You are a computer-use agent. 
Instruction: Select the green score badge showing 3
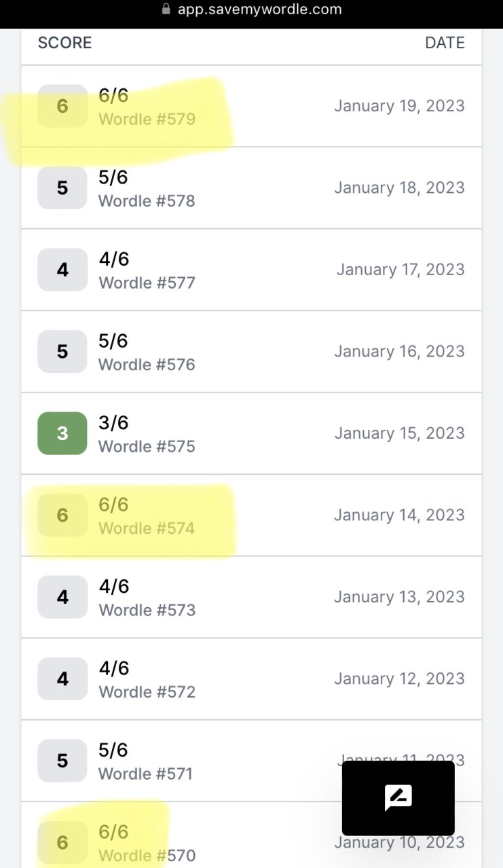pos(62,433)
